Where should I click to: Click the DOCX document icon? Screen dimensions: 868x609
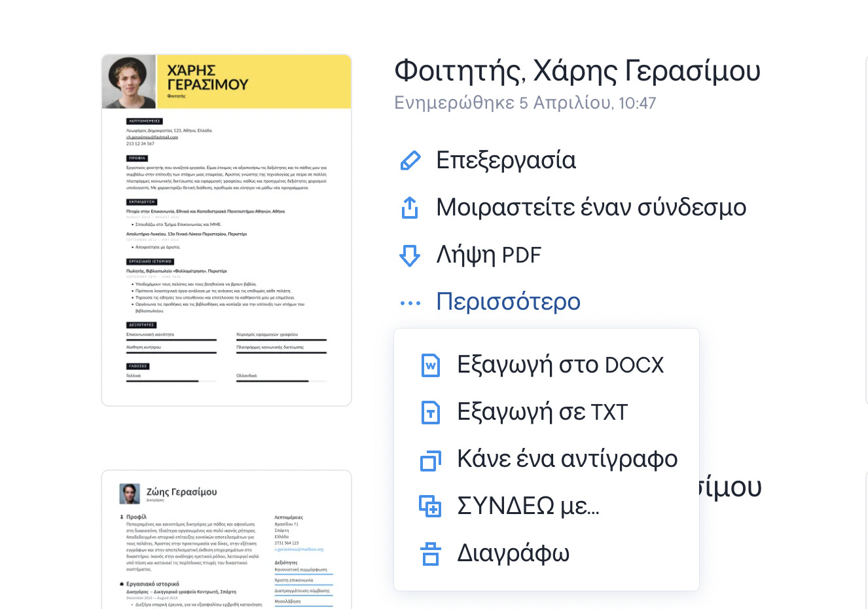(430, 365)
